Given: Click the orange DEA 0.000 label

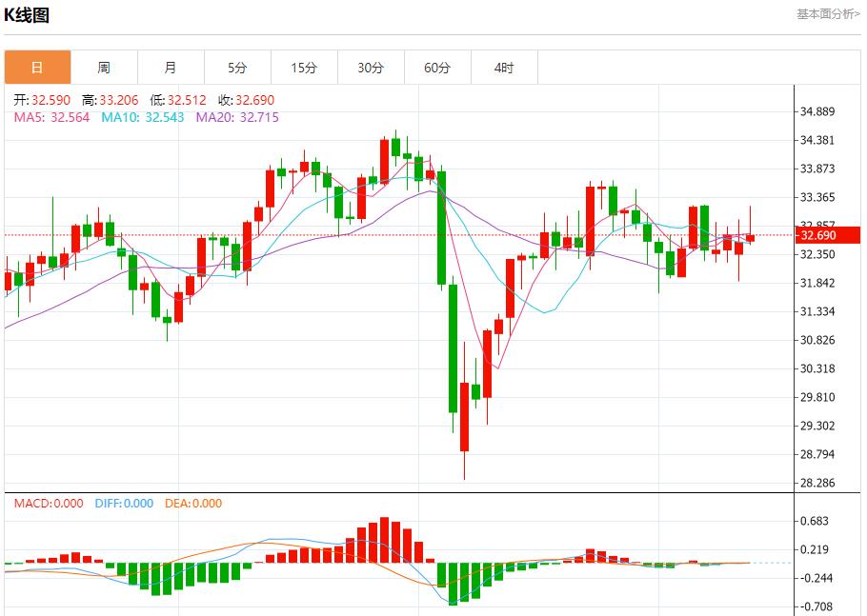Looking at the screenshot, I should [x=193, y=504].
